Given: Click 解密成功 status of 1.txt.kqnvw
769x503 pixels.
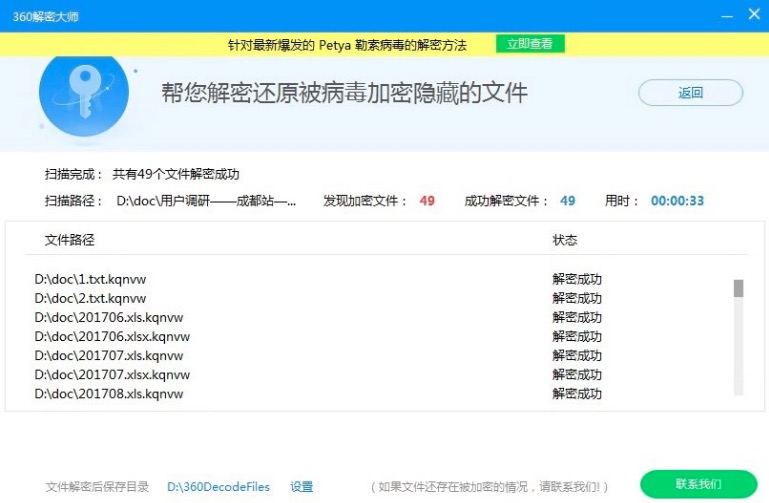Looking at the screenshot, I should [x=577, y=279].
